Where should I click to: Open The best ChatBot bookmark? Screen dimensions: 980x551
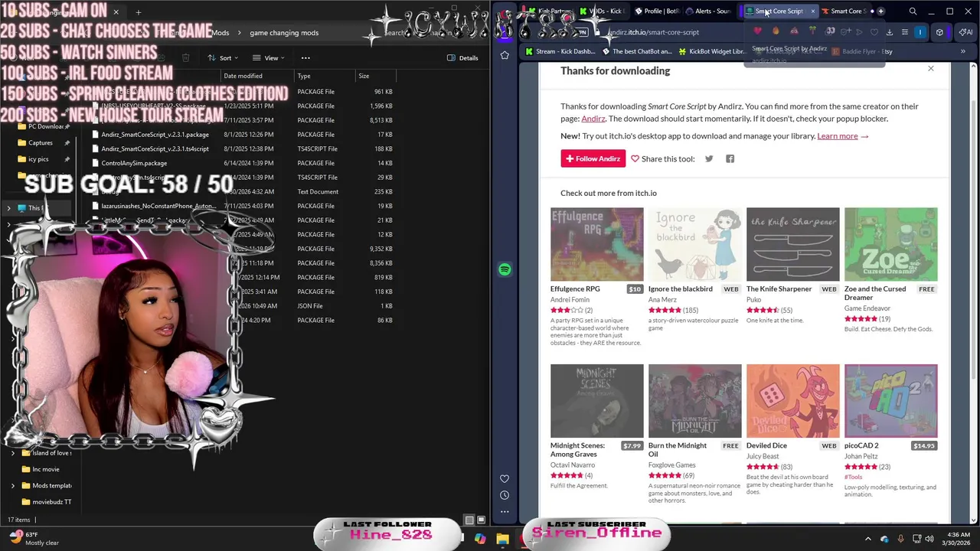coord(636,51)
